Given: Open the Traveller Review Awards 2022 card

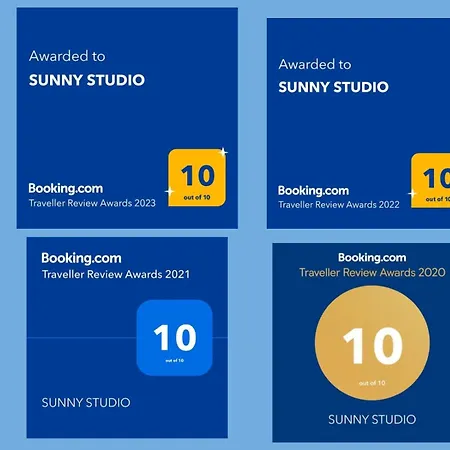Looking at the screenshot, I should click(358, 123).
